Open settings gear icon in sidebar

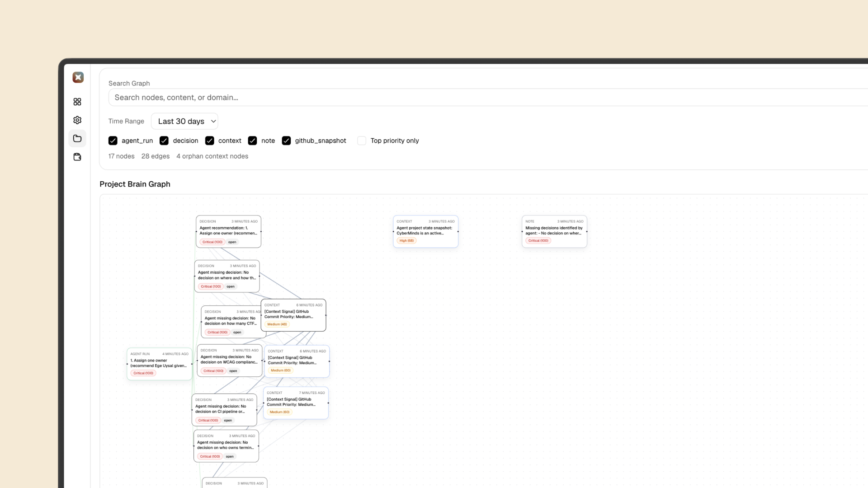(77, 120)
